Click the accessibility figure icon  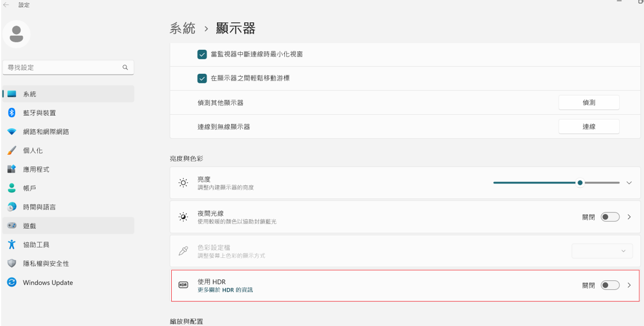point(12,245)
